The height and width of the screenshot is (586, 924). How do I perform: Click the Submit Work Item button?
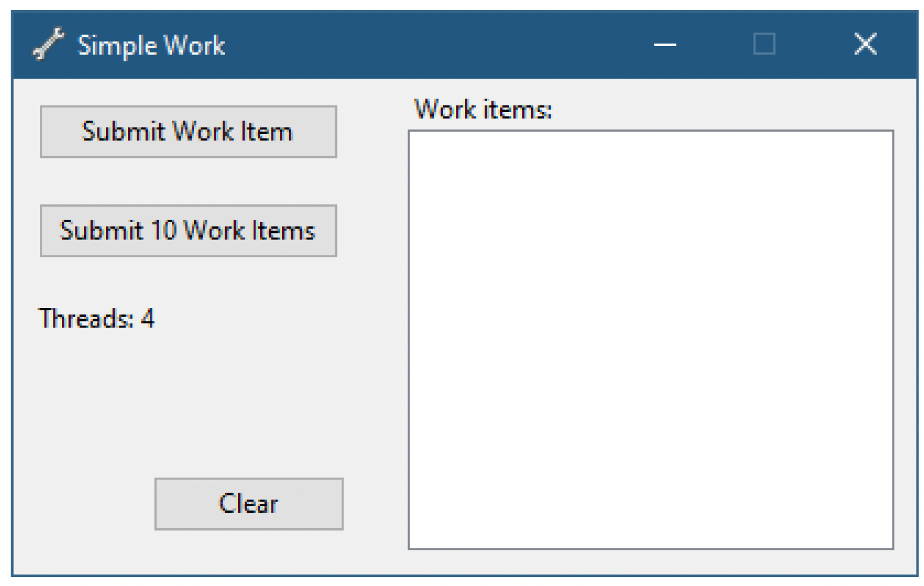pyautogui.click(x=188, y=132)
